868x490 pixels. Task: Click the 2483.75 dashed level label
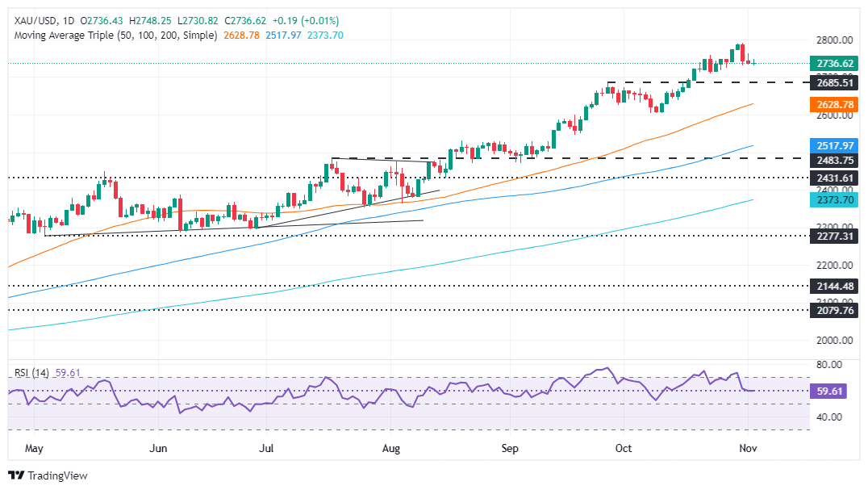point(834,160)
